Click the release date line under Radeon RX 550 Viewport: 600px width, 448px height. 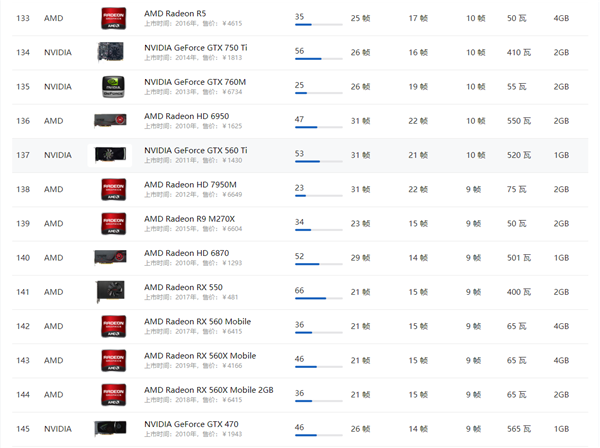(x=191, y=297)
